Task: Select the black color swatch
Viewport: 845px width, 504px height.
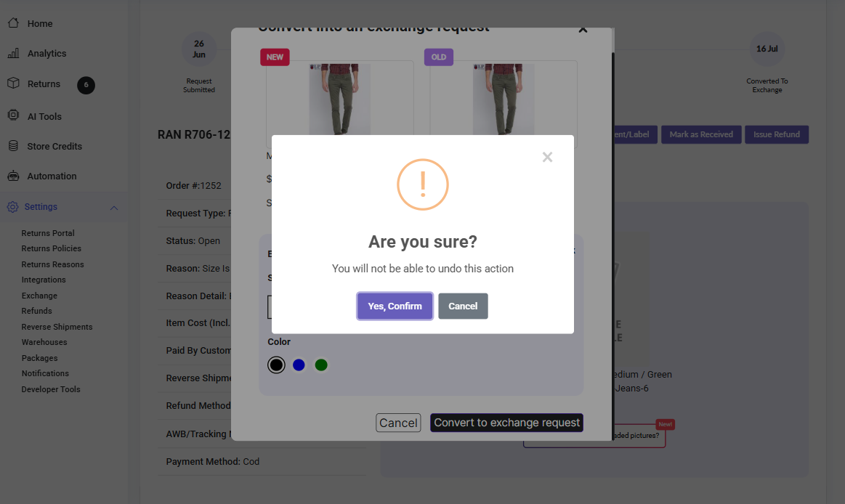Action: 276,365
